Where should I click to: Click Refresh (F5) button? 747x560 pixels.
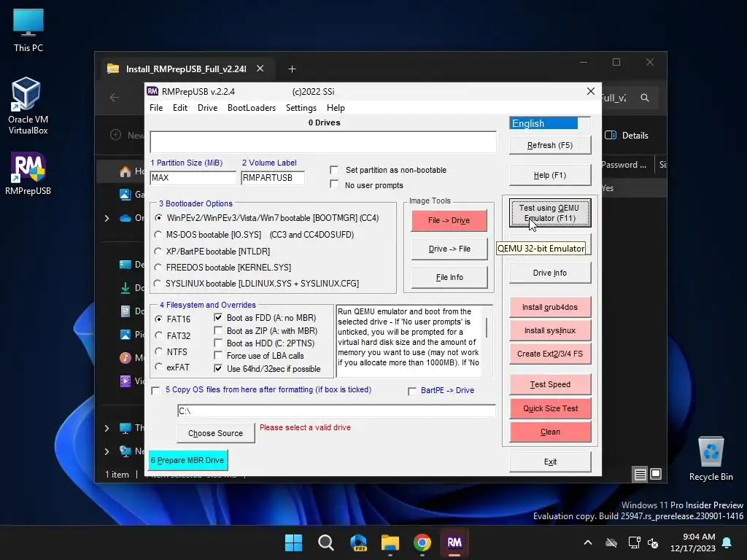click(x=550, y=145)
